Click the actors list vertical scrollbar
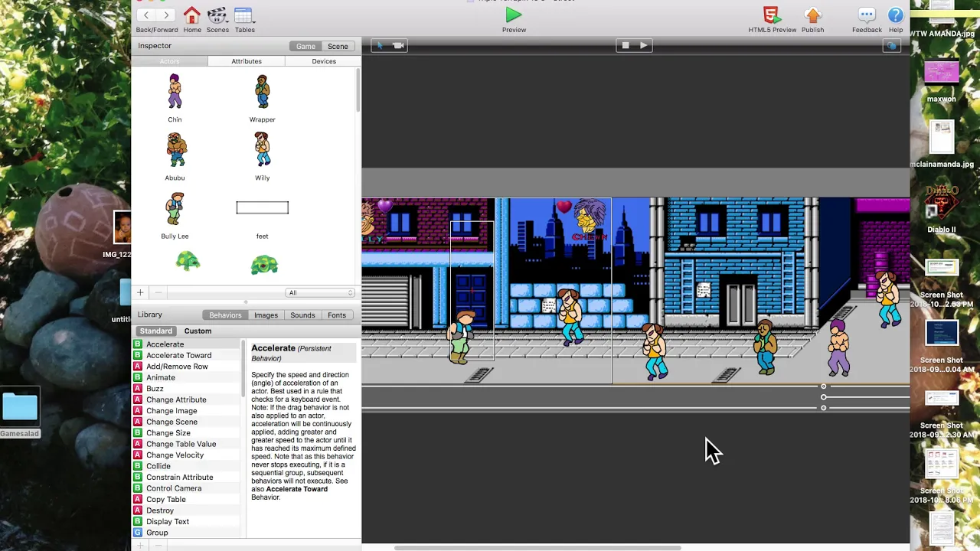Viewport: 980px width, 551px height. point(358,90)
